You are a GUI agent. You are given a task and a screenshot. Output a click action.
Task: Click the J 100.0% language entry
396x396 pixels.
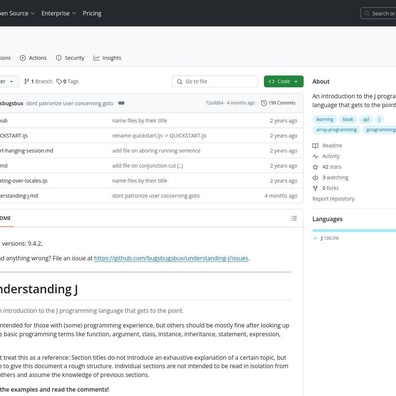tap(330, 238)
